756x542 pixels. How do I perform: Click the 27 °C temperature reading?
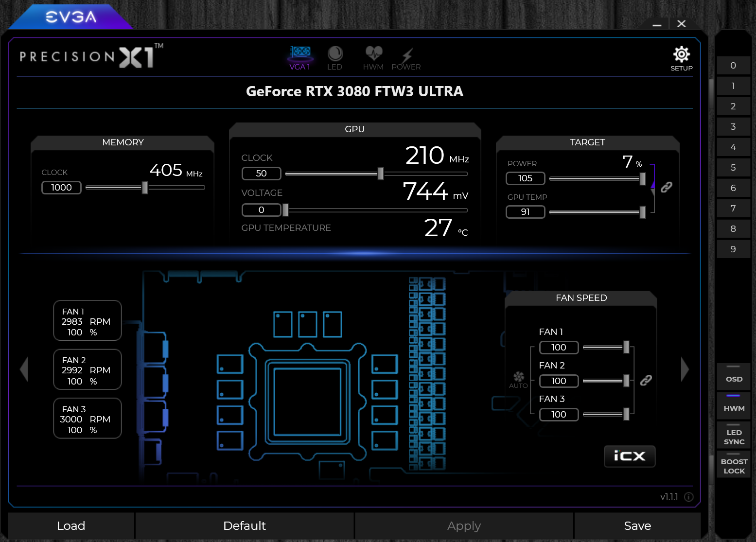click(446, 228)
